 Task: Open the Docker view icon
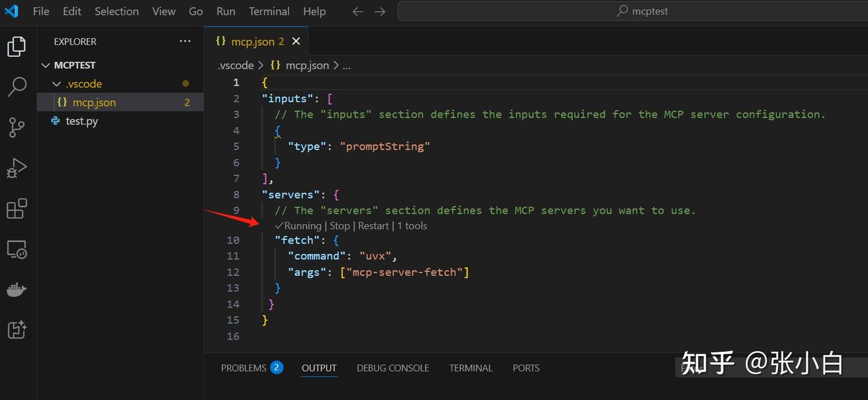point(17,290)
